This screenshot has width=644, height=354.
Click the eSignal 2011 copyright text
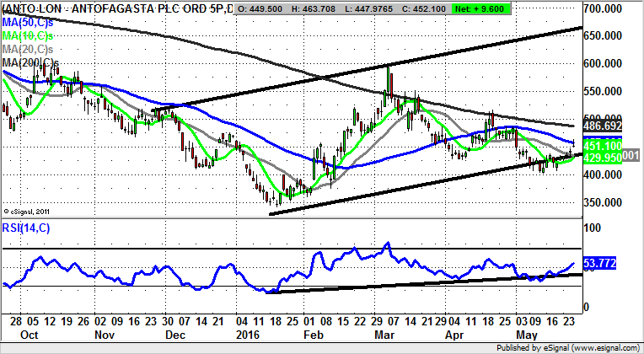click(x=30, y=212)
